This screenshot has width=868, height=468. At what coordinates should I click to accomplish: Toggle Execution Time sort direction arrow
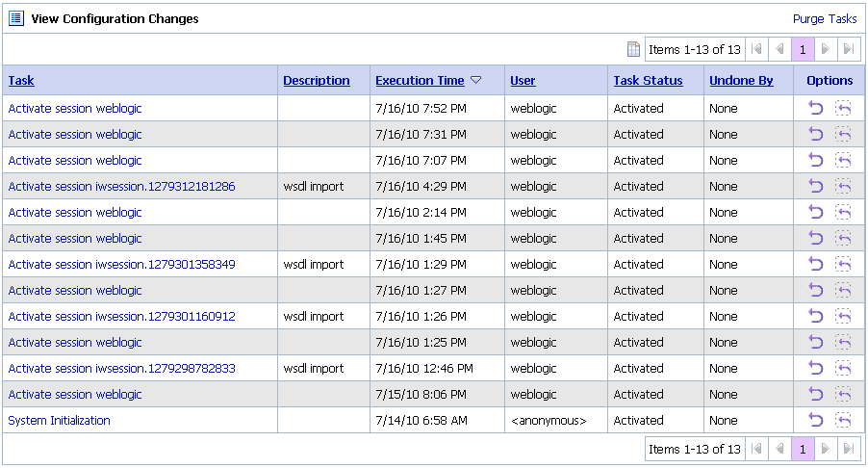click(475, 80)
